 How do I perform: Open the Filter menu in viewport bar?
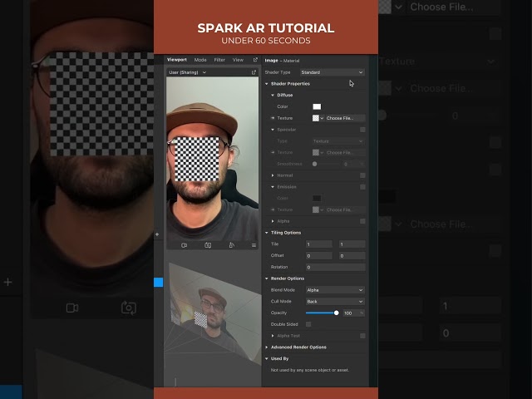(x=219, y=60)
